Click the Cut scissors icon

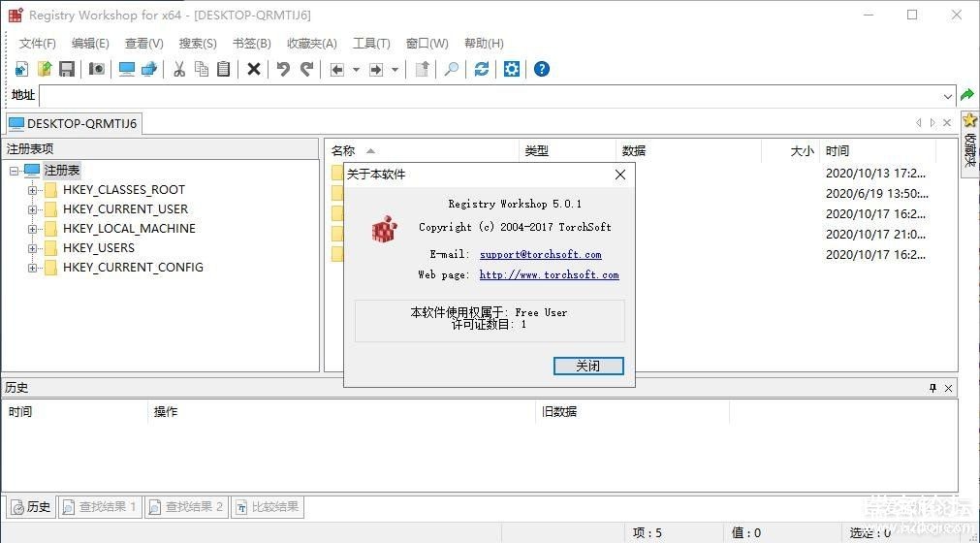click(179, 69)
